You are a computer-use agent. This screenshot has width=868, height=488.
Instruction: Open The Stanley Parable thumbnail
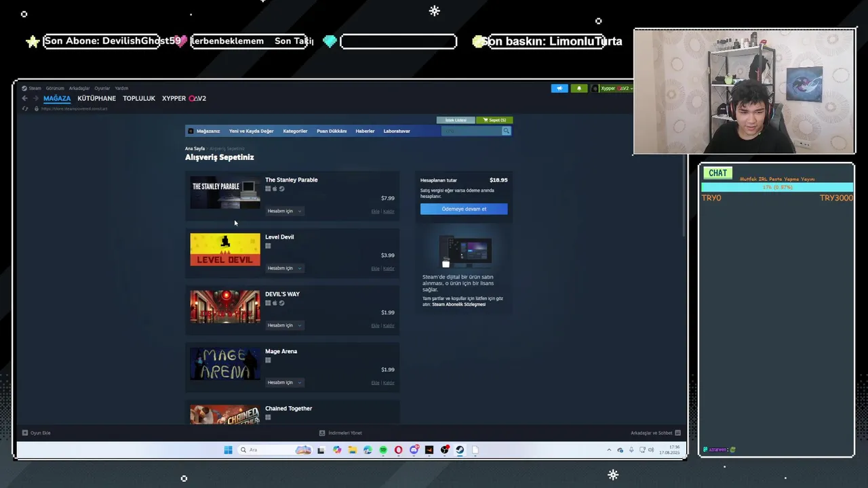[225, 192]
